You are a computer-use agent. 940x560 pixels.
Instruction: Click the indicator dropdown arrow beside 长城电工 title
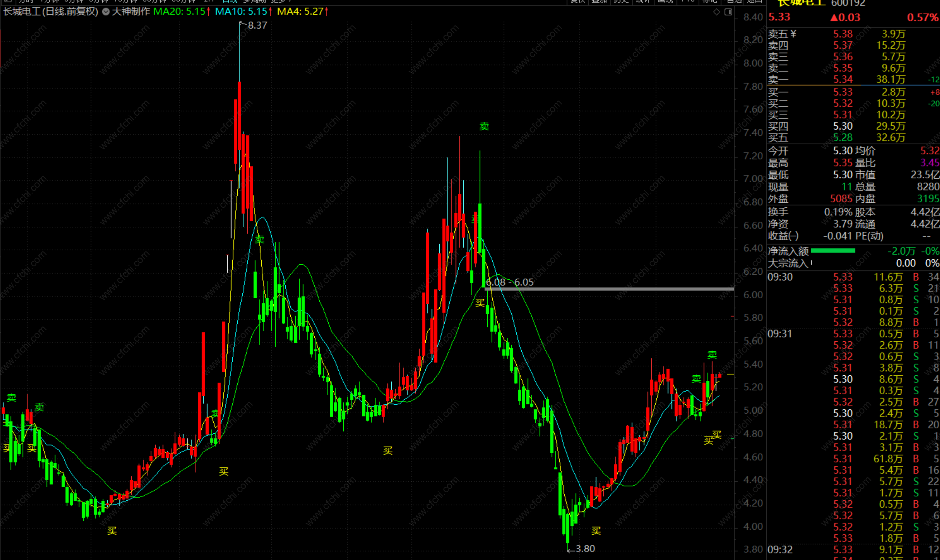(106, 12)
